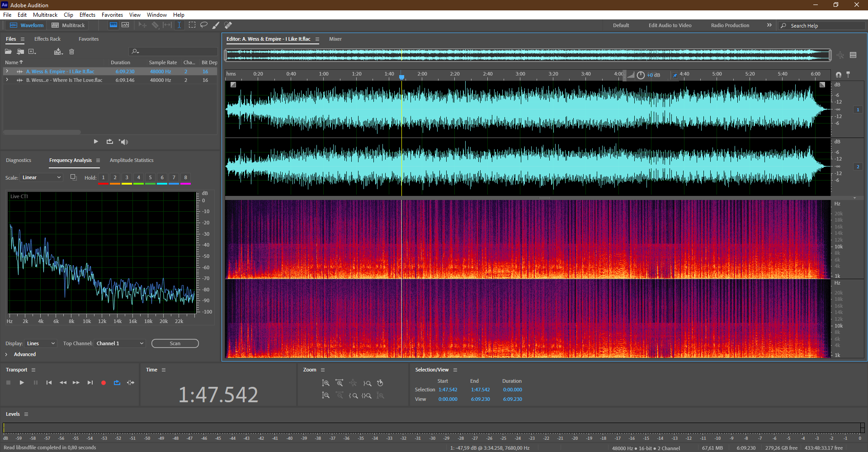This screenshot has height=452, width=868.
Task: Click the Record button
Action: (104, 383)
